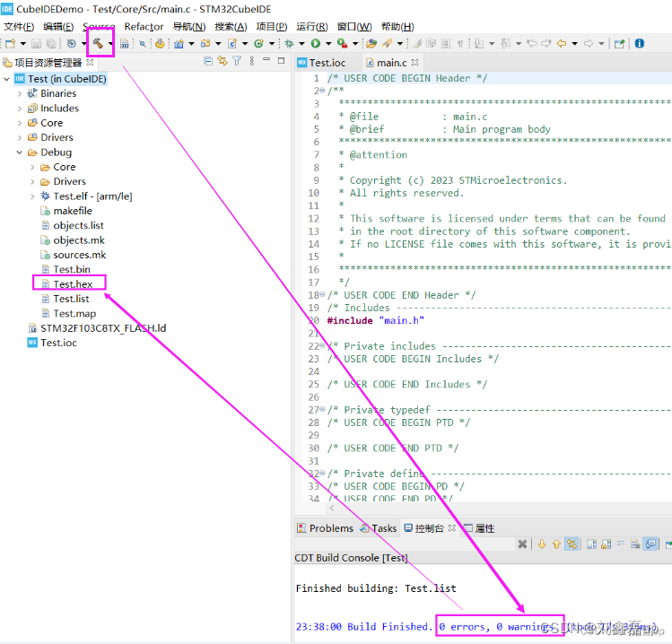Viewport: 672px width, 644px height.
Task: Click the green C-class creation icon
Action: pyautogui.click(x=258, y=43)
